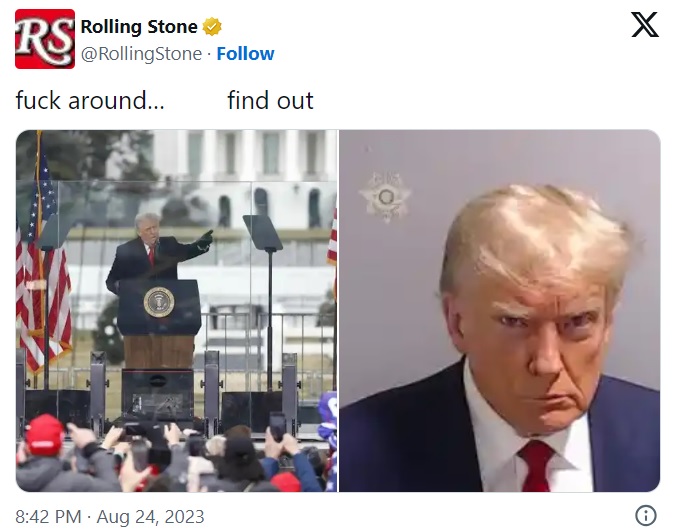Click the presidential seal on the podium
The height and width of the screenshot is (532, 673).
coord(159,302)
